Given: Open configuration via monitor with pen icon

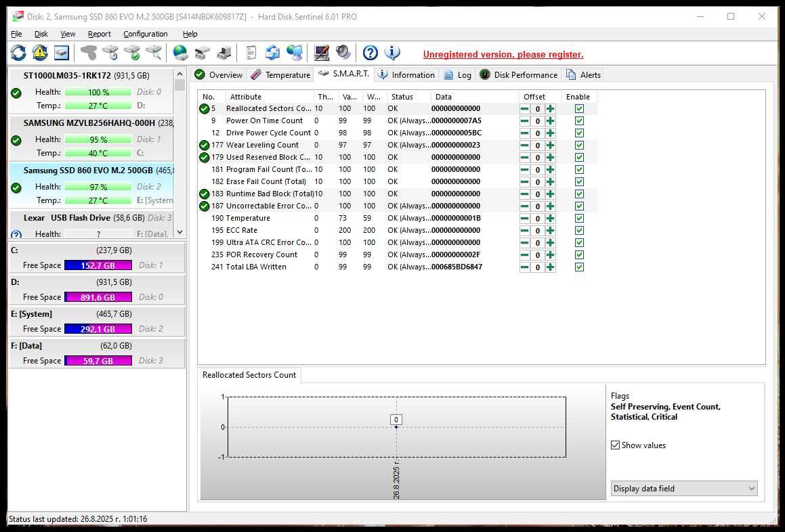Looking at the screenshot, I should (x=322, y=53).
